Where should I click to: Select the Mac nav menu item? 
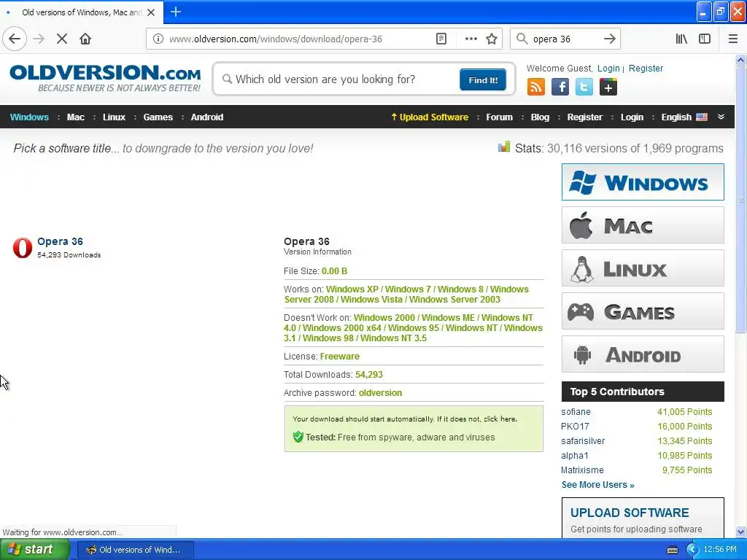[x=76, y=117]
